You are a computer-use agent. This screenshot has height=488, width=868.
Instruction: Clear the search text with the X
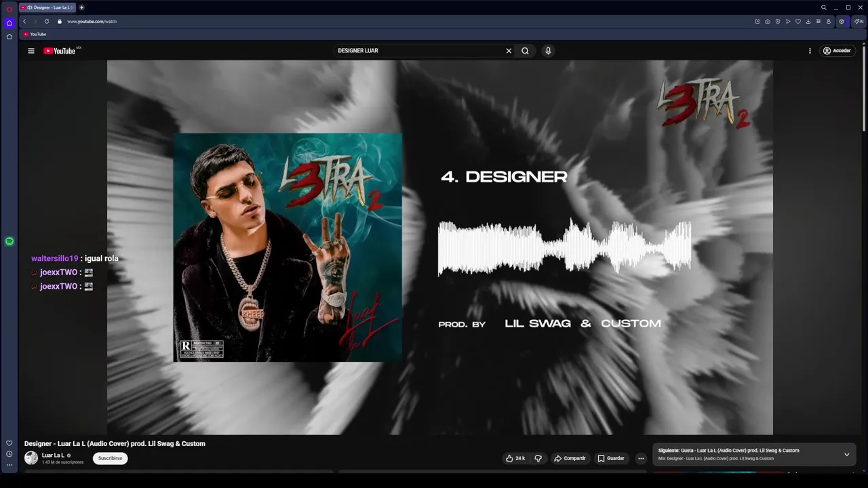pos(509,51)
